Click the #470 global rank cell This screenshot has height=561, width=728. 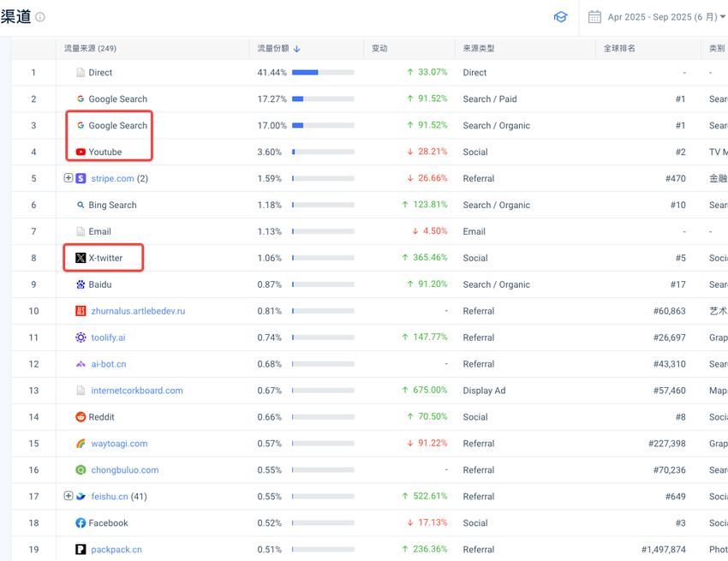(675, 178)
